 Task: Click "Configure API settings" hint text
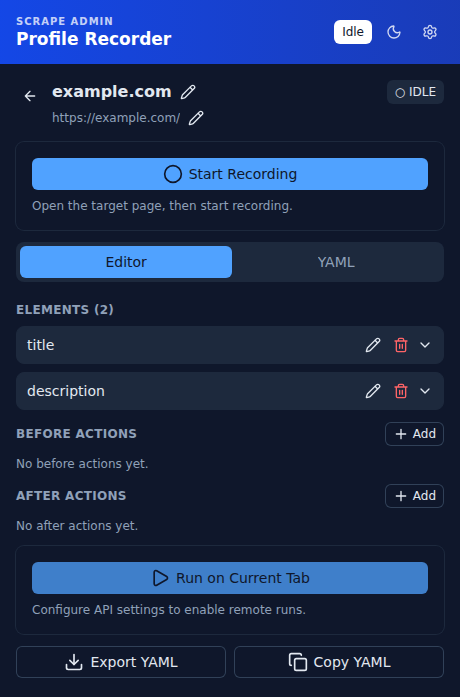click(x=169, y=609)
